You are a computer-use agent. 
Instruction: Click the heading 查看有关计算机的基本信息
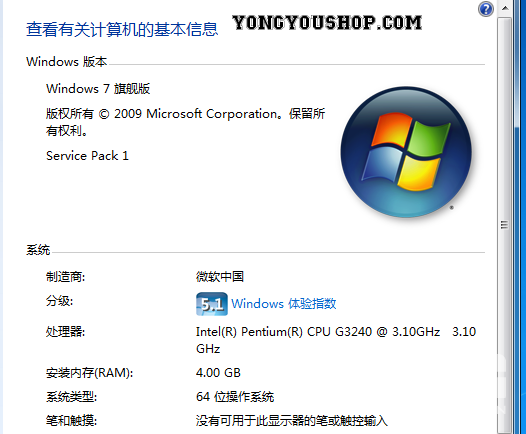coord(122,29)
